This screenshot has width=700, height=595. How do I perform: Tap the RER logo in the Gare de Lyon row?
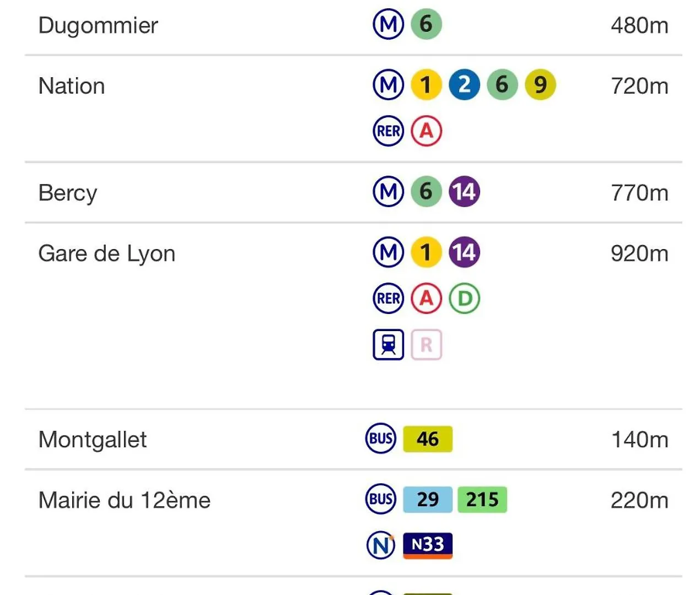(389, 299)
